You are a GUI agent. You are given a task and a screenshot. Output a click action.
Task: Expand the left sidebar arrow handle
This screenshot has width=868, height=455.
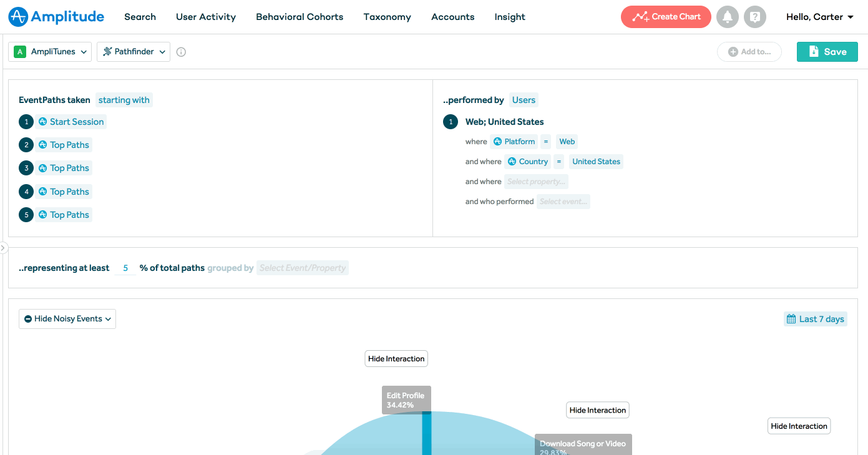(x=3, y=248)
